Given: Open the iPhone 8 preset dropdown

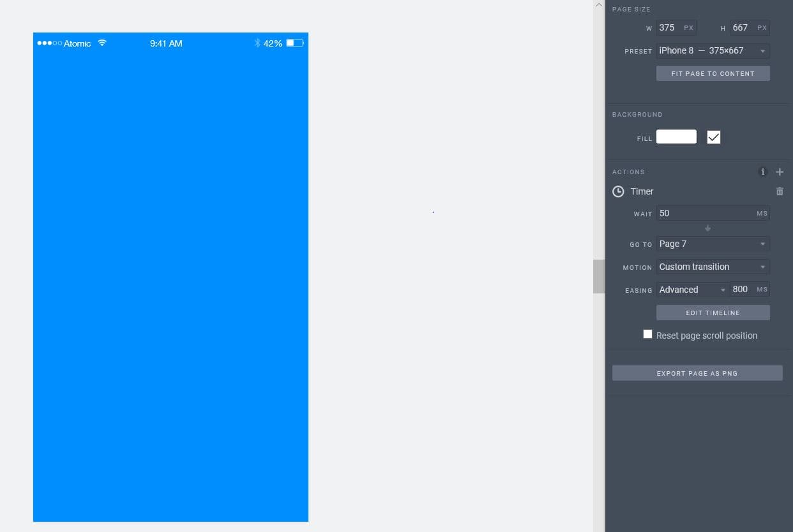Looking at the screenshot, I should coord(713,50).
